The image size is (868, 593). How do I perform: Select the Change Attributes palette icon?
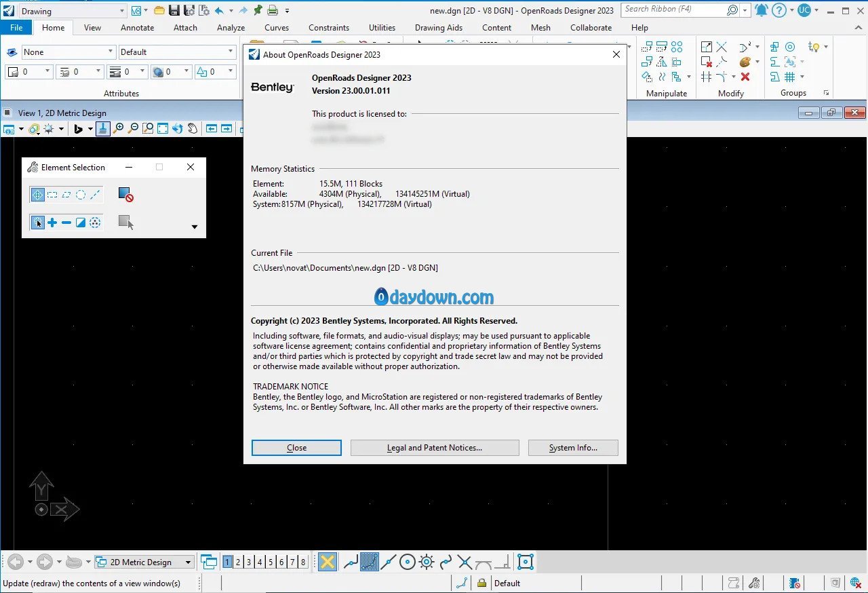[x=745, y=62]
